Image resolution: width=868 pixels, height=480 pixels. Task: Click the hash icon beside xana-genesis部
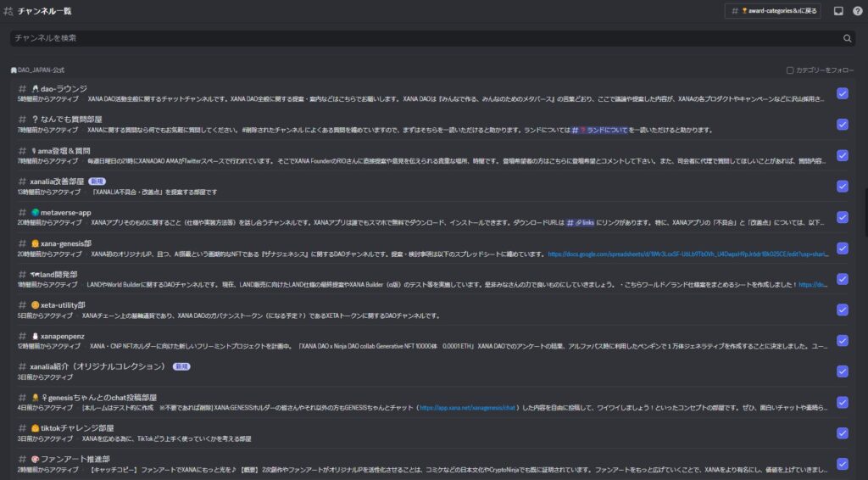22,243
